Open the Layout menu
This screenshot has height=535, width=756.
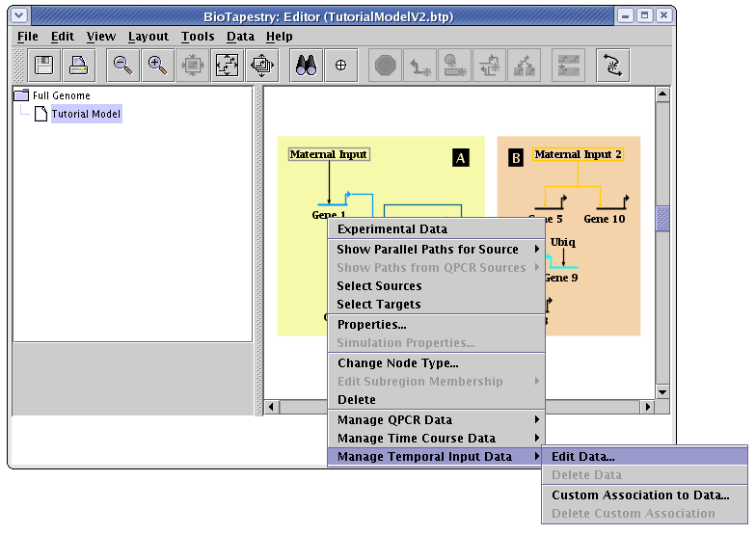[148, 37]
